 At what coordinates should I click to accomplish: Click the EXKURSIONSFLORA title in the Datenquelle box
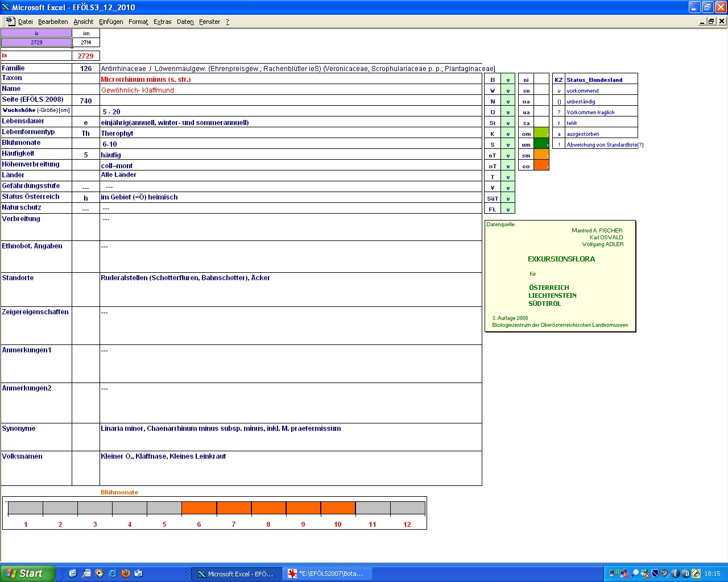[x=561, y=259]
